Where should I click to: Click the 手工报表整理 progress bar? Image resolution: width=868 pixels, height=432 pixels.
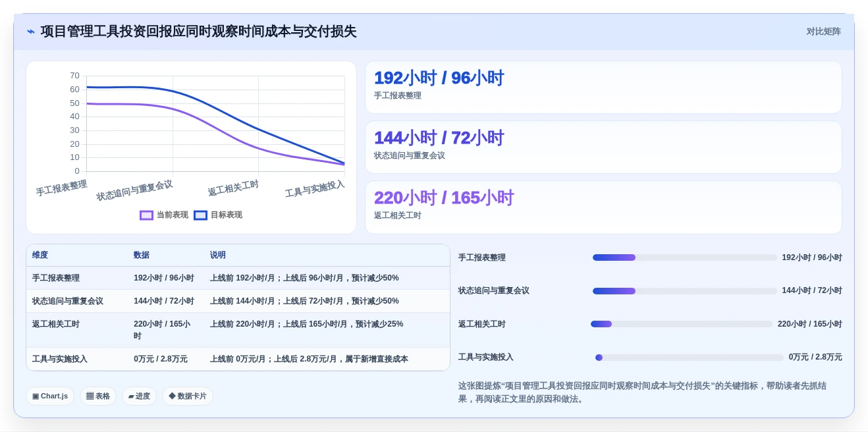pyautogui.click(x=685, y=257)
